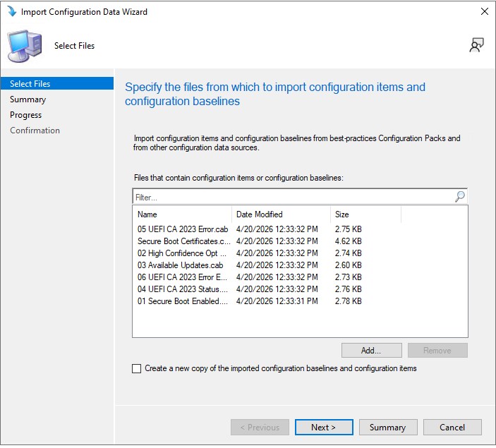Select the 03 Available Updates.cab row

[x=180, y=265]
